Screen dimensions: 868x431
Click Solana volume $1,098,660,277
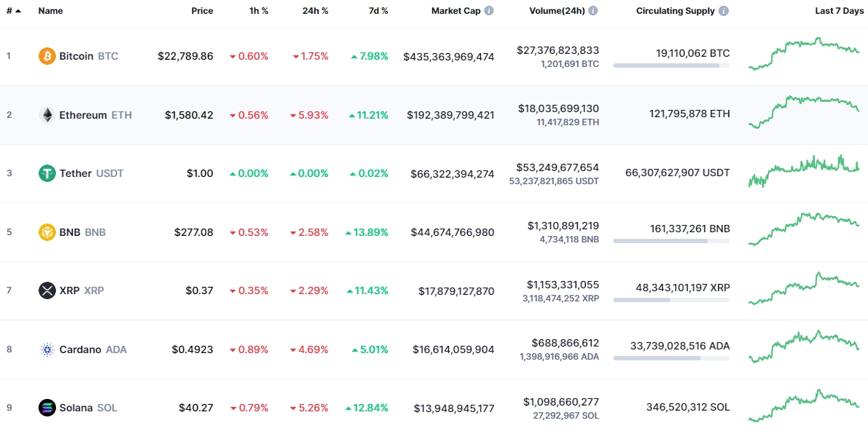(561, 402)
